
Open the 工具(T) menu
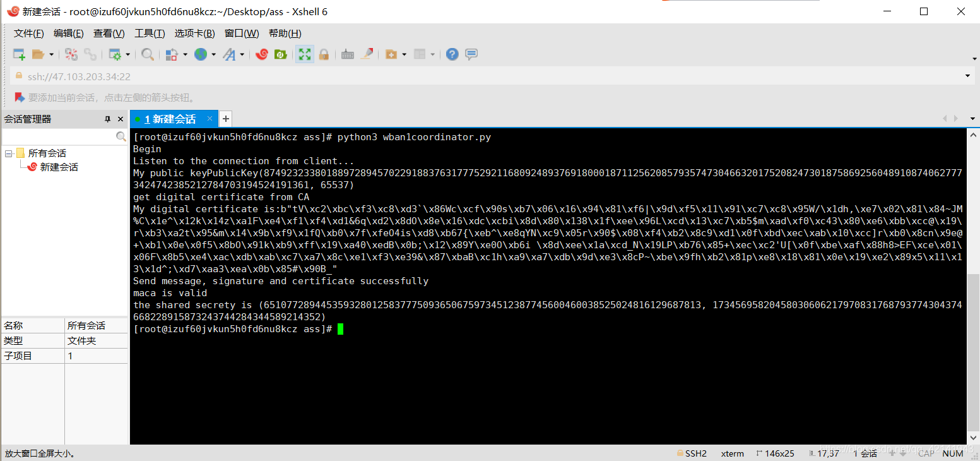tap(150, 33)
